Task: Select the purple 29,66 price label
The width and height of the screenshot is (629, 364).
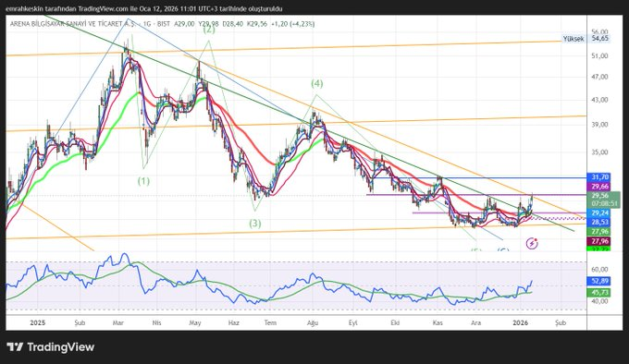Action: coord(599,187)
